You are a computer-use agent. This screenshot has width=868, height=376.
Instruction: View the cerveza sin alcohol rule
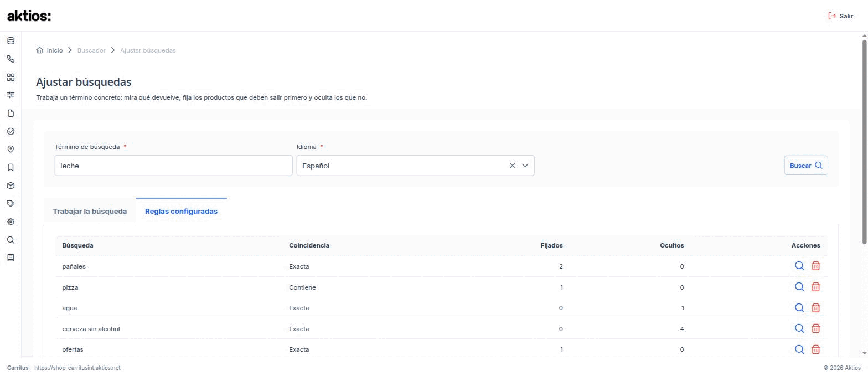coord(799,328)
